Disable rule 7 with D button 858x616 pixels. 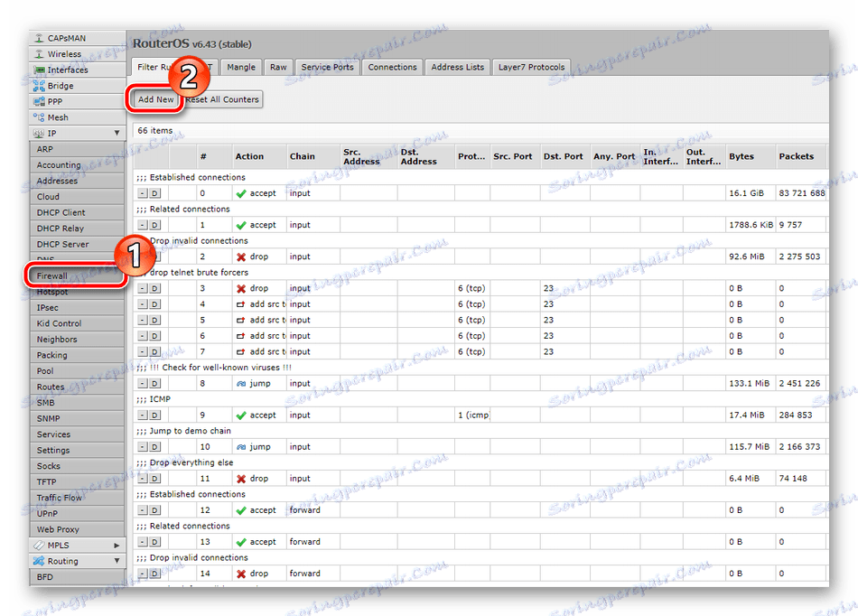point(154,352)
